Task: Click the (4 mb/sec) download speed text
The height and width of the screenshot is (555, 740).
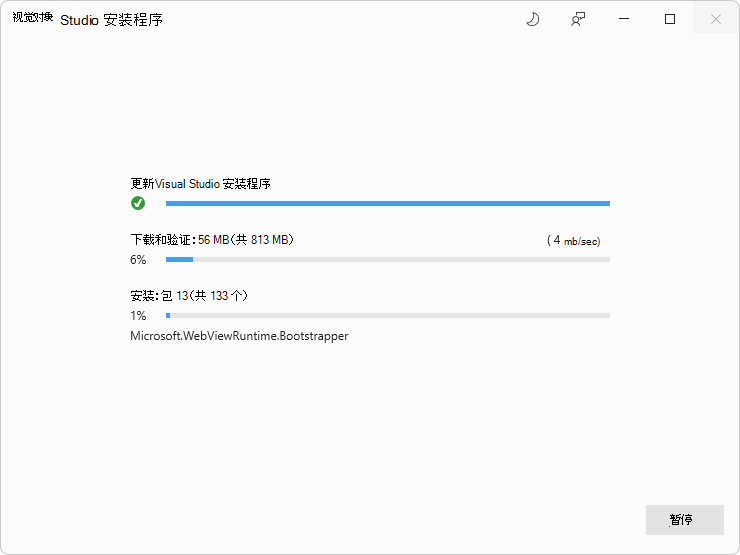Action: point(573,241)
